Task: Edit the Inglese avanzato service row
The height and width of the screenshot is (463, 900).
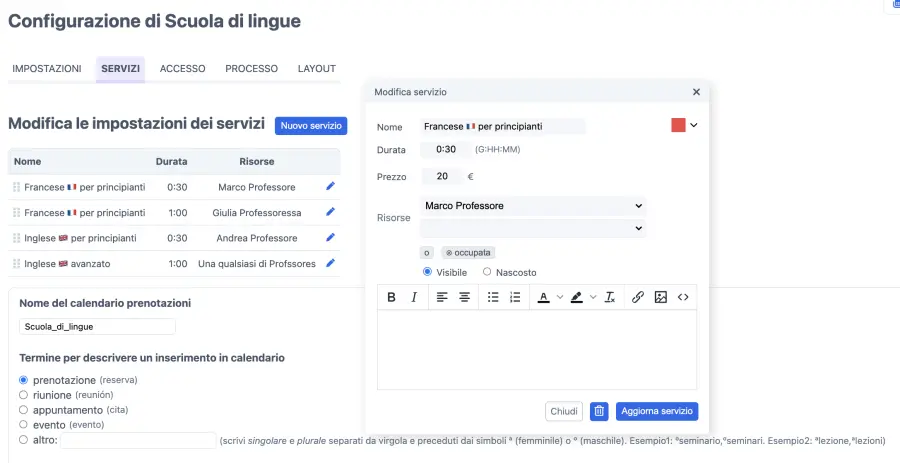Action: point(331,264)
